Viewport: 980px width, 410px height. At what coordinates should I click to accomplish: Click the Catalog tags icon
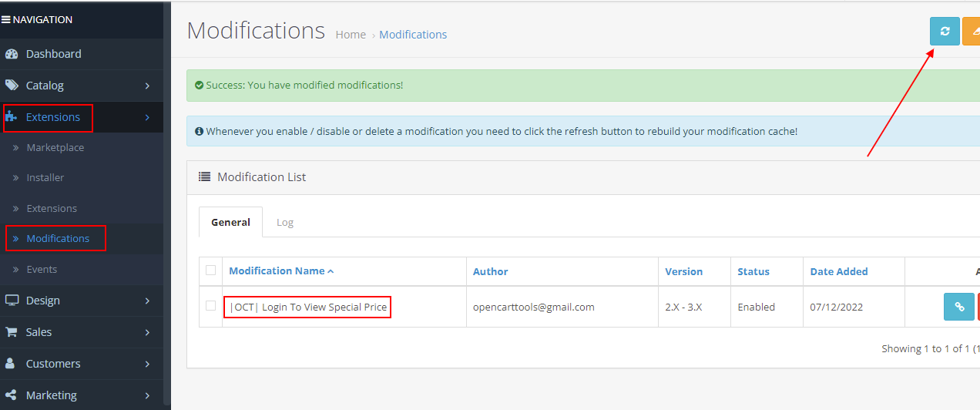(x=12, y=86)
